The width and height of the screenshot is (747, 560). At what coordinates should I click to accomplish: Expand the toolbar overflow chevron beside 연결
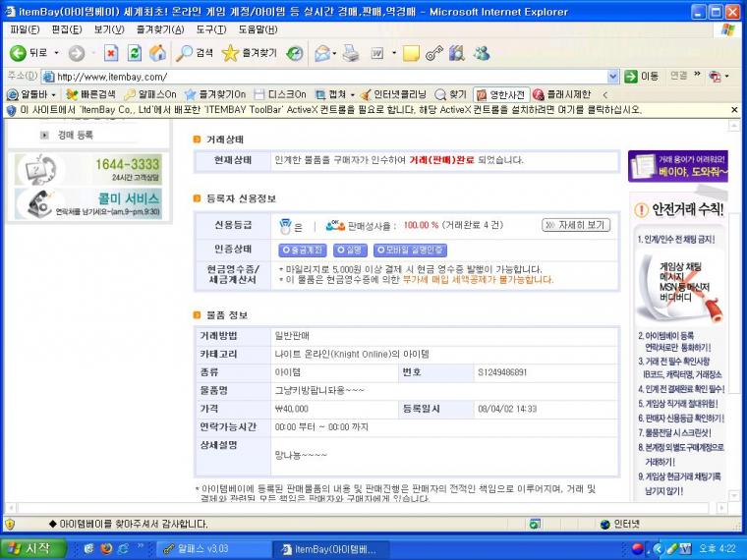pos(698,75)
